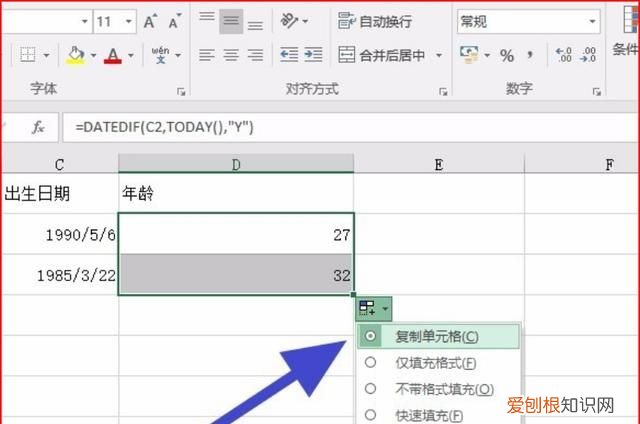Apply bottom align to cells
This screenshot has height=424, width=640.
pyautogui.click(x=256, y=24)
